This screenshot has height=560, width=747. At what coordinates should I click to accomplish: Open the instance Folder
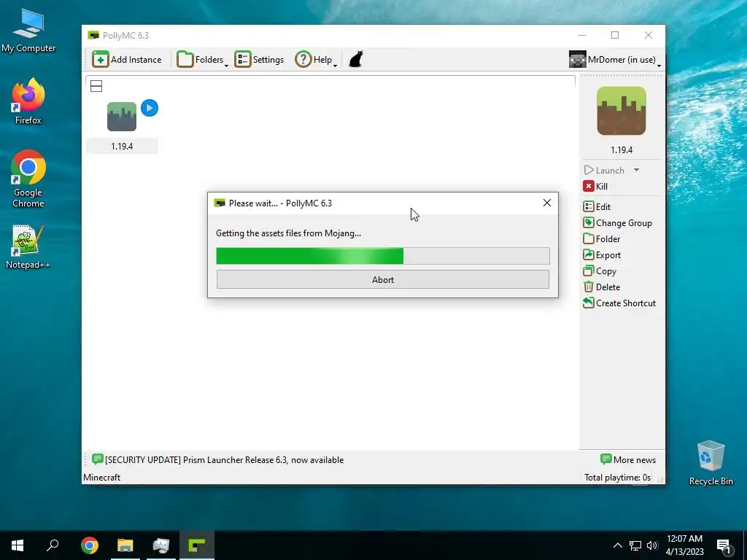(x=602, y=239)
